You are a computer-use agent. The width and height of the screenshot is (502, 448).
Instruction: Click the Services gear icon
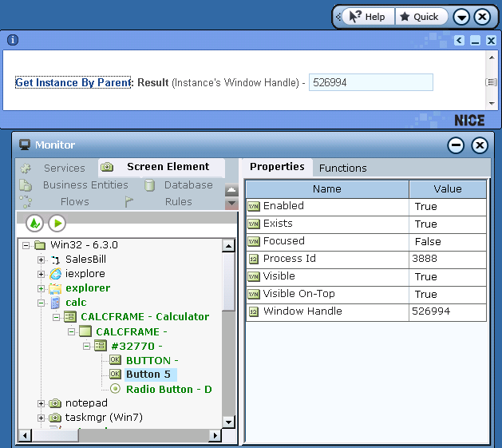coord(26,168)
